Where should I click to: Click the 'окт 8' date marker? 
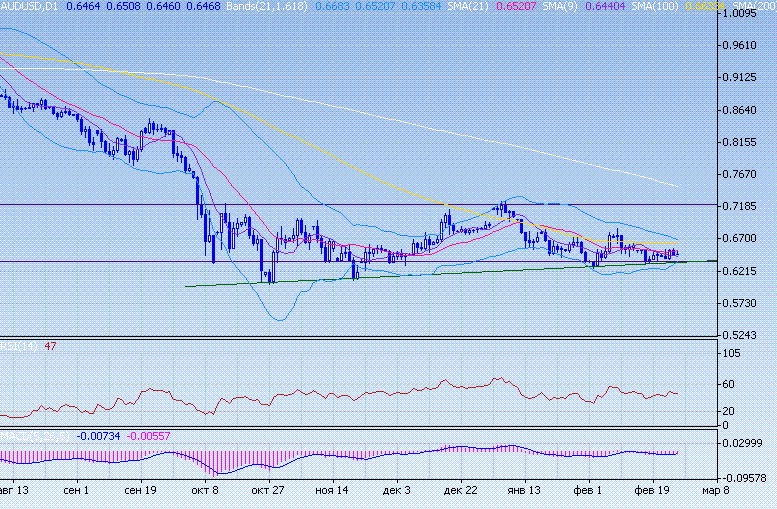pyautogui.click(x=204, y=491)
